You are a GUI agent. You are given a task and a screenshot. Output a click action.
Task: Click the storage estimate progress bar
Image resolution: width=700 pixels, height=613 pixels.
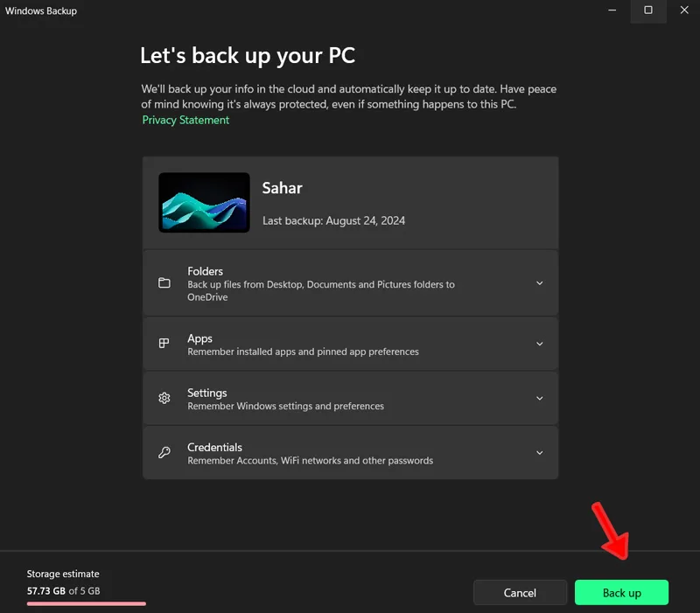86,603
